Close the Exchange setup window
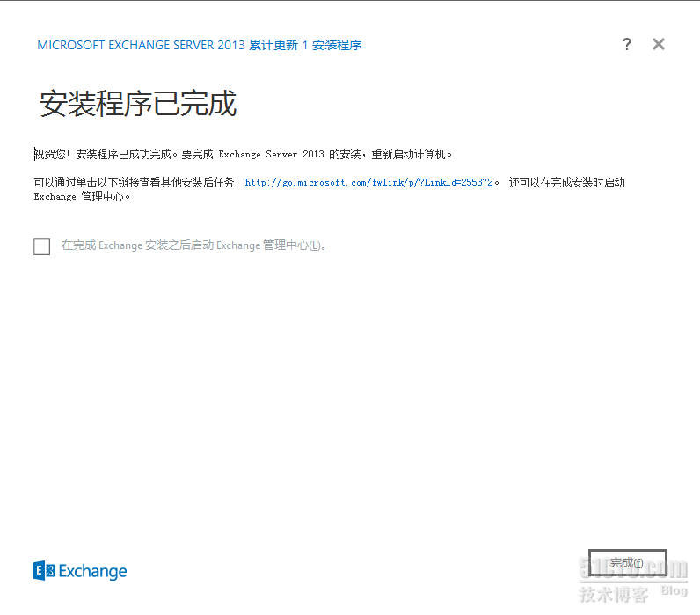The image size is (700, 615). (x=659, y=44)
